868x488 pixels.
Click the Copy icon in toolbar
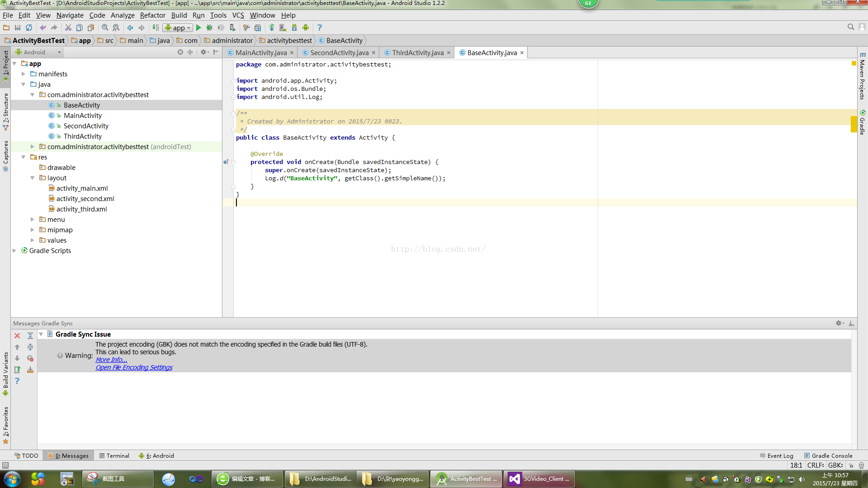80,28
